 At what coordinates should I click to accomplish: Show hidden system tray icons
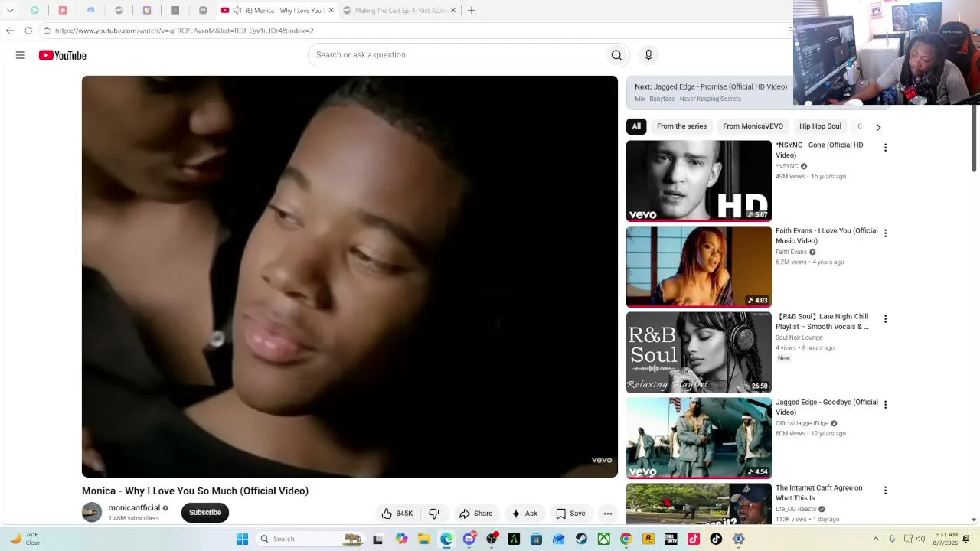(x=876, y=540)
